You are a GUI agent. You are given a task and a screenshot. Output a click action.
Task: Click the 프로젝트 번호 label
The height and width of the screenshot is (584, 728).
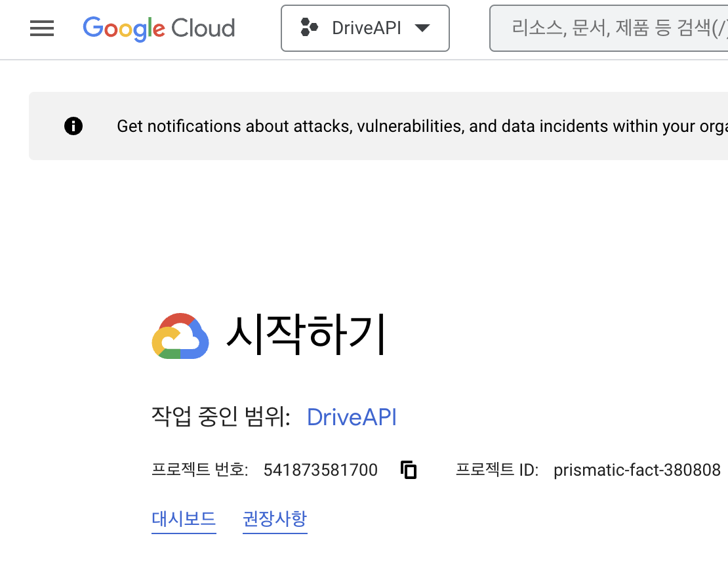point(199,470)
